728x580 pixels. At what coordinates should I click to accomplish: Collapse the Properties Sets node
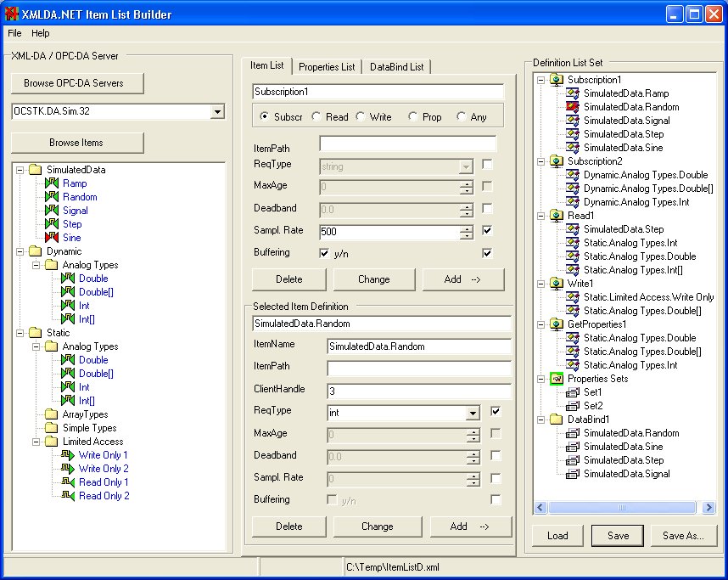(x=540, y=379)
